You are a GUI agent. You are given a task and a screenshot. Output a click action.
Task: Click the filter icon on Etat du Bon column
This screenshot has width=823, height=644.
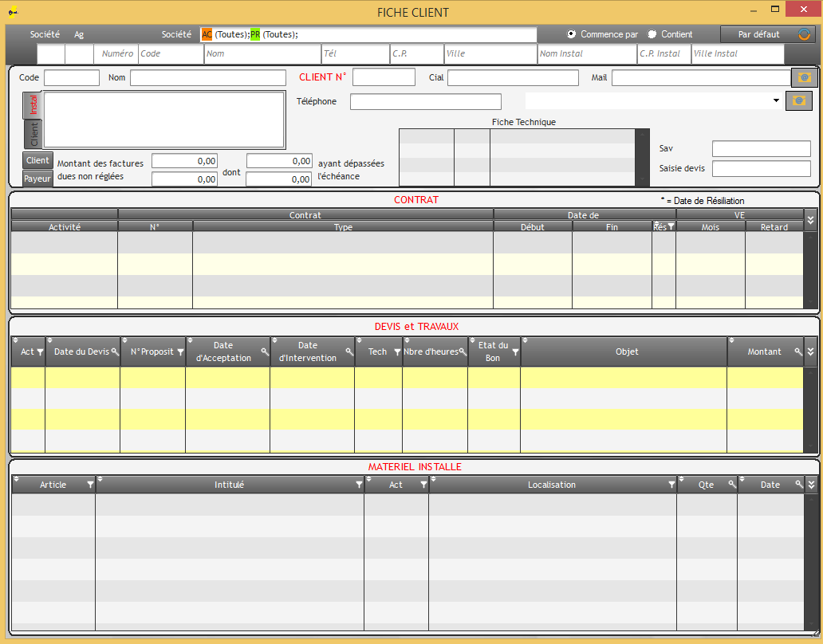pyautogui.click(x=515, y=351)
